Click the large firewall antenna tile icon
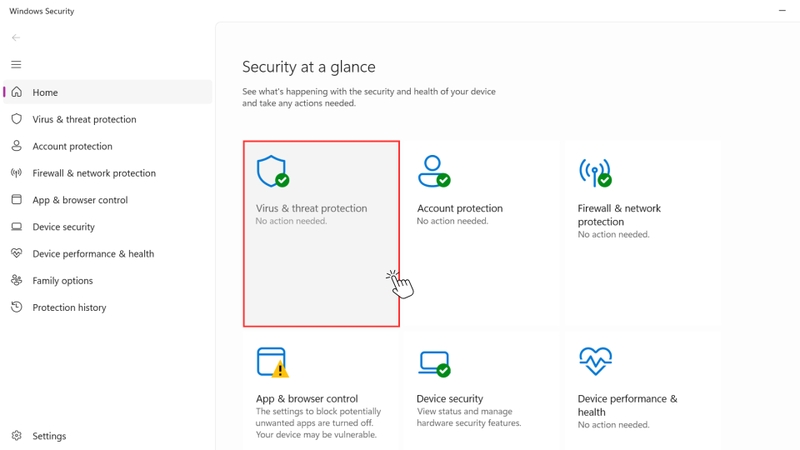This screenshot has height=450, width=800. [x=595, y=172]
